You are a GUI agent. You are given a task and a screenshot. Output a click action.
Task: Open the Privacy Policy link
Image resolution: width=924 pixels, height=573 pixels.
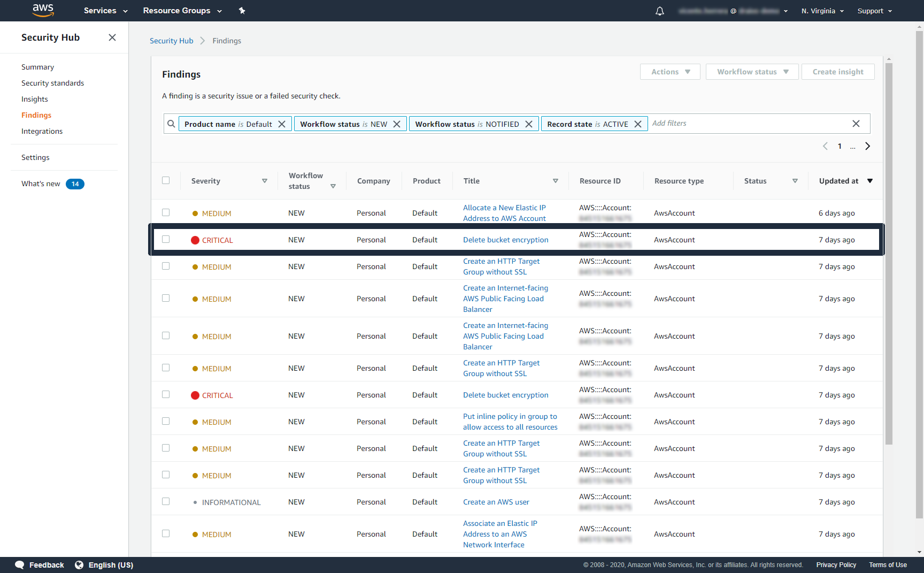[x=836, y=565]
